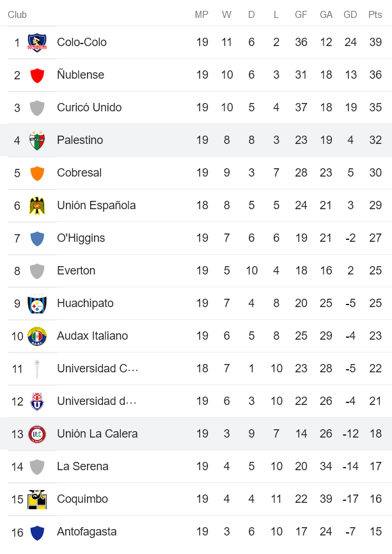Click the blue O'Higgins shield icon
Image resolution: width=392 pixels, height=554 pixels.
(37, 239)
